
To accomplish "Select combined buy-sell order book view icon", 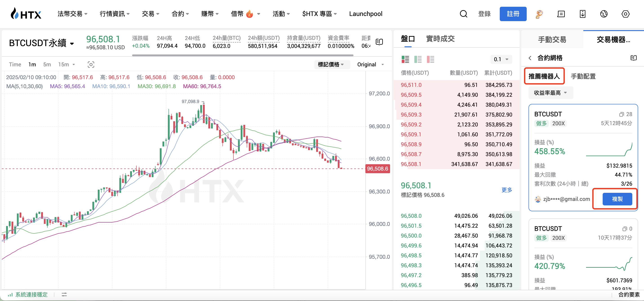I will [405, 59].
